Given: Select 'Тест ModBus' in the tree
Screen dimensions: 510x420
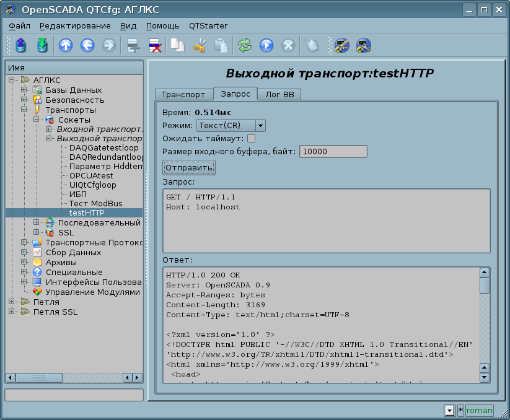Looking at the screenshot, I should click(95, 203).
